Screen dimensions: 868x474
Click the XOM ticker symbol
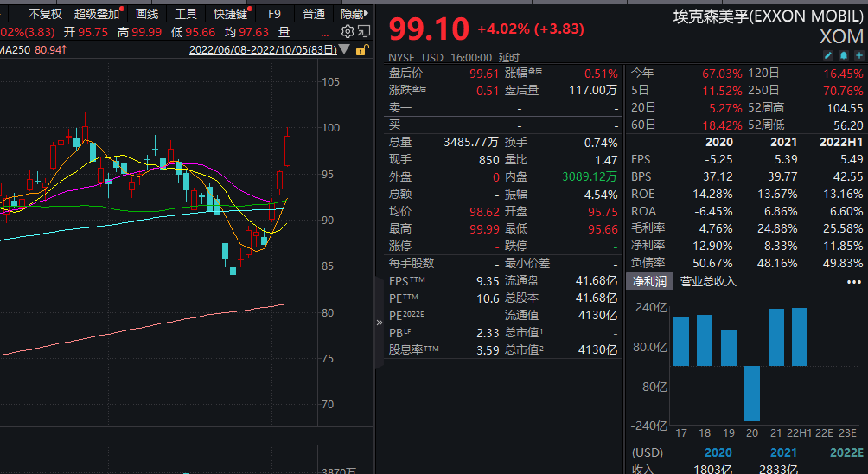(x=841, y=36)
